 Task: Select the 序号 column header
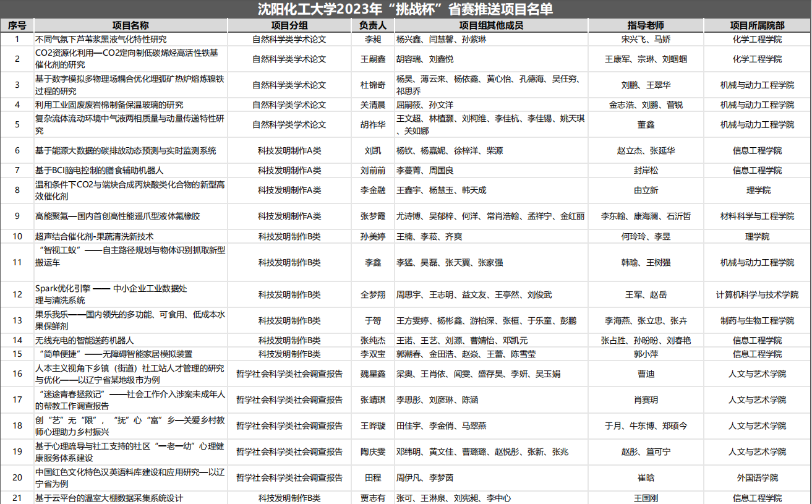17,25
